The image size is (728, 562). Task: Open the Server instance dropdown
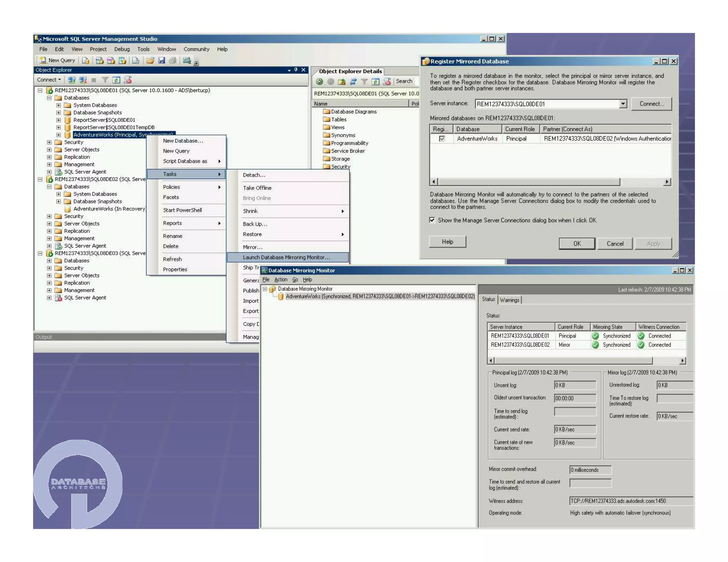(623, 104)
